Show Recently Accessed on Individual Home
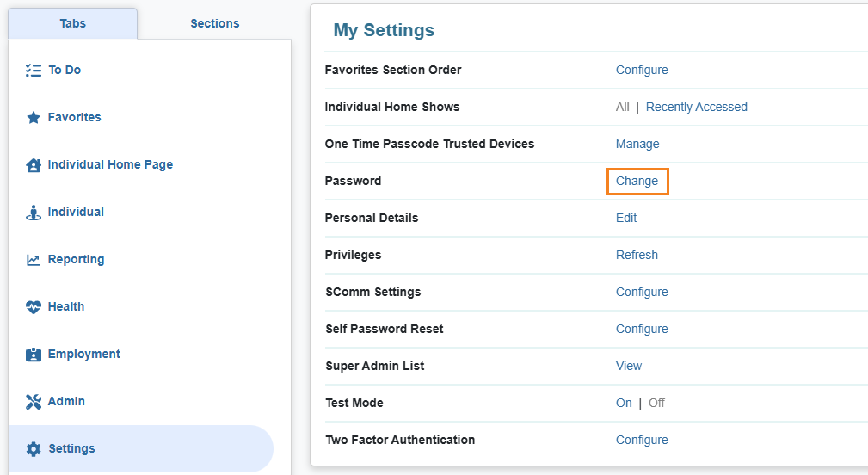 [x=696, y=107]
